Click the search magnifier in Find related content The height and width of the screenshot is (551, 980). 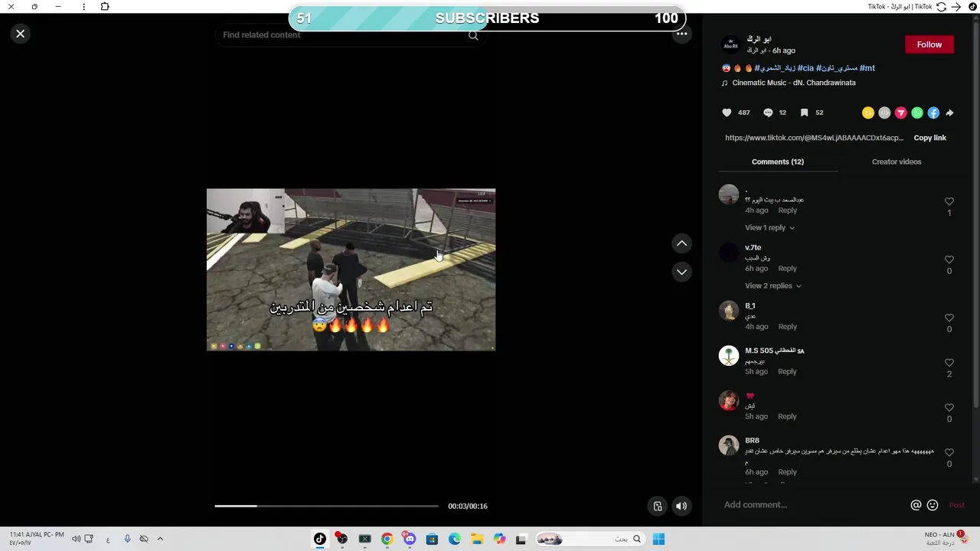tap(473, 35)
